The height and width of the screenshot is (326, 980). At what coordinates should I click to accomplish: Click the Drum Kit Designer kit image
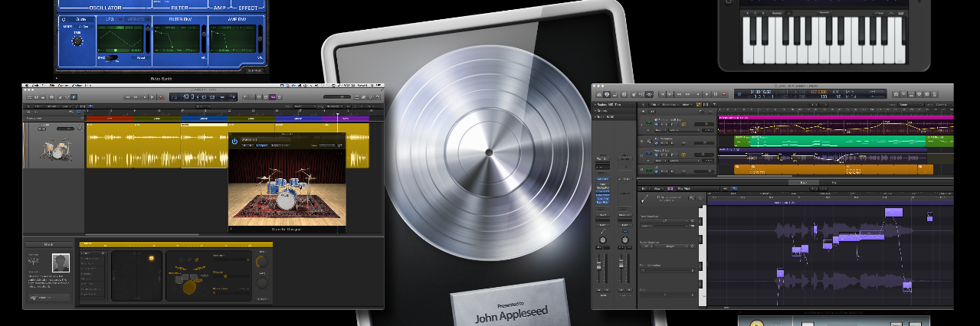(287, 186)
